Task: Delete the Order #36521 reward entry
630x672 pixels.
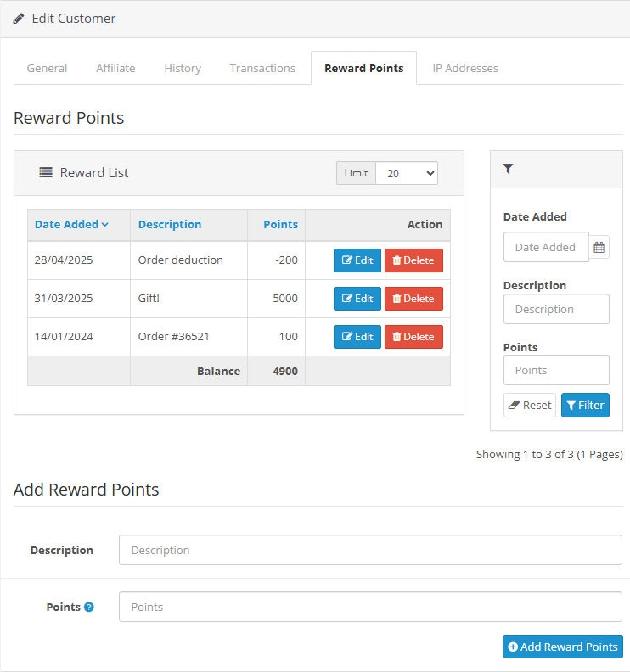Action: click(413, 337)
